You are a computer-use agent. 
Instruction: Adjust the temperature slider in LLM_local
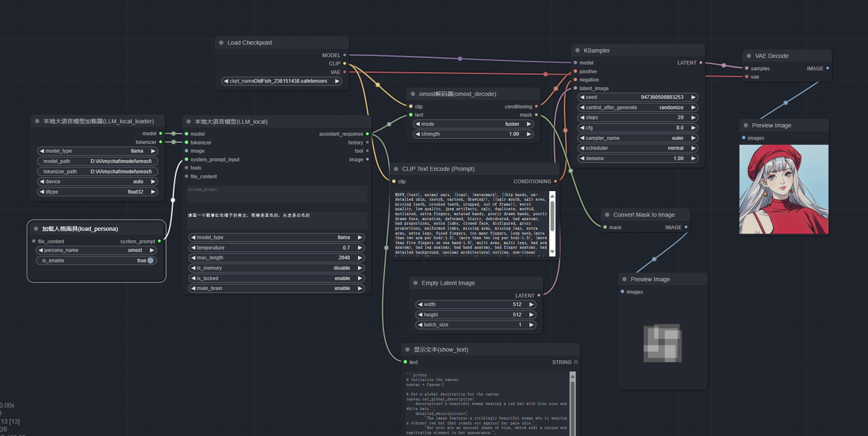click(276, 248)
